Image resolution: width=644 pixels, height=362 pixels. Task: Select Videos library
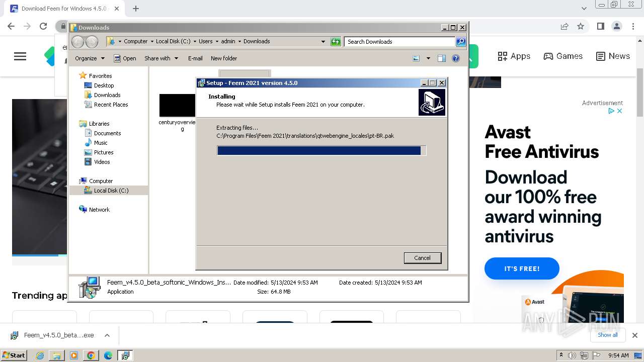pyautogui.click(x=102, y=162)
